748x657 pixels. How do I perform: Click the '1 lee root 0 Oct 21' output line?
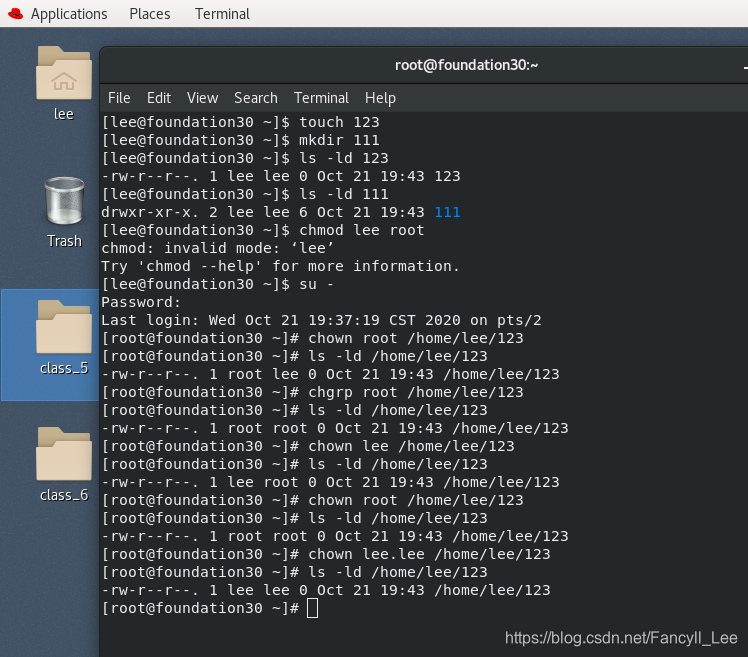[x=330, y=482]
